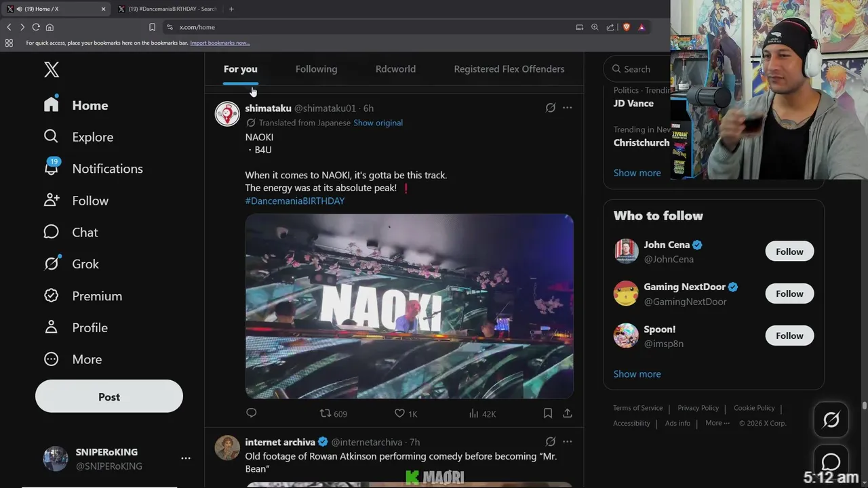Open Grok from the left sidebar
Viewport: 868px width, 488px height.
tap(52, 264)
